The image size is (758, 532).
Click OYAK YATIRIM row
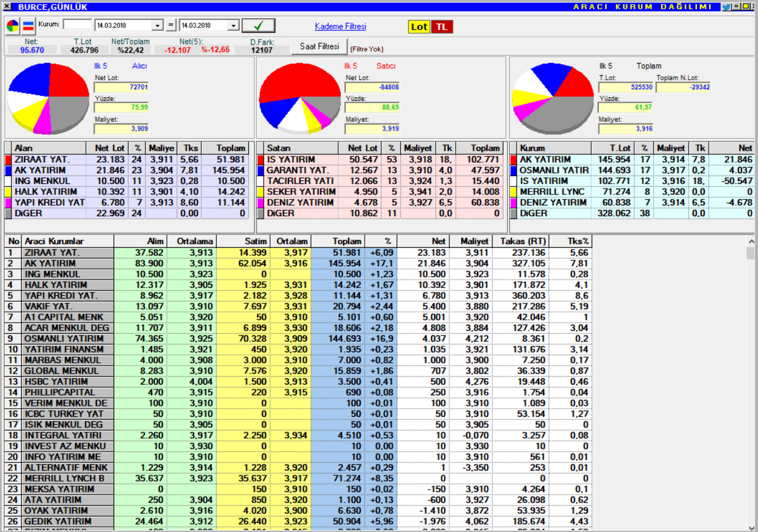[x=298, y=510]
